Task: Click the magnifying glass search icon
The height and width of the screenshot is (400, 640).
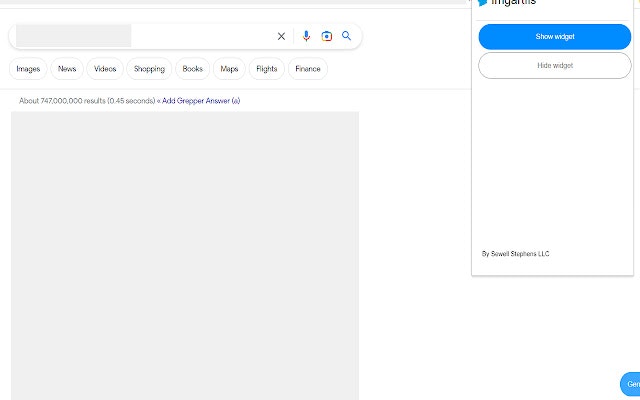Action: coord(347,36)
